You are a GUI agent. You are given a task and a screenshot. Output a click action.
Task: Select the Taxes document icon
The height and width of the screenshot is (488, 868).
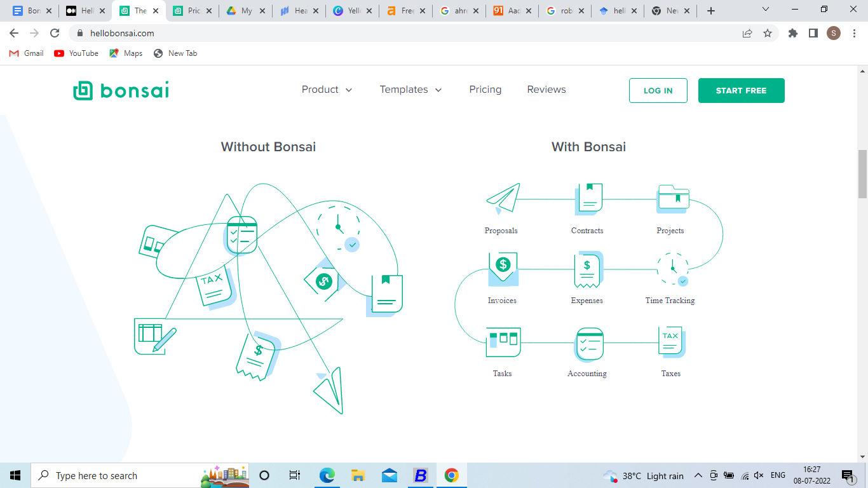tap(671, 341)
